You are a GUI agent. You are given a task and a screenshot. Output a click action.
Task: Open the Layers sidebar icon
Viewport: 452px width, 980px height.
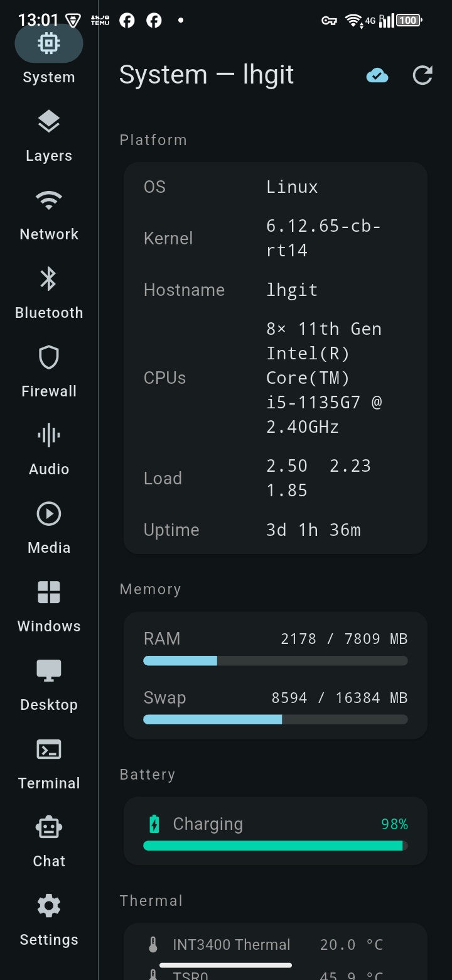[49, 122]
